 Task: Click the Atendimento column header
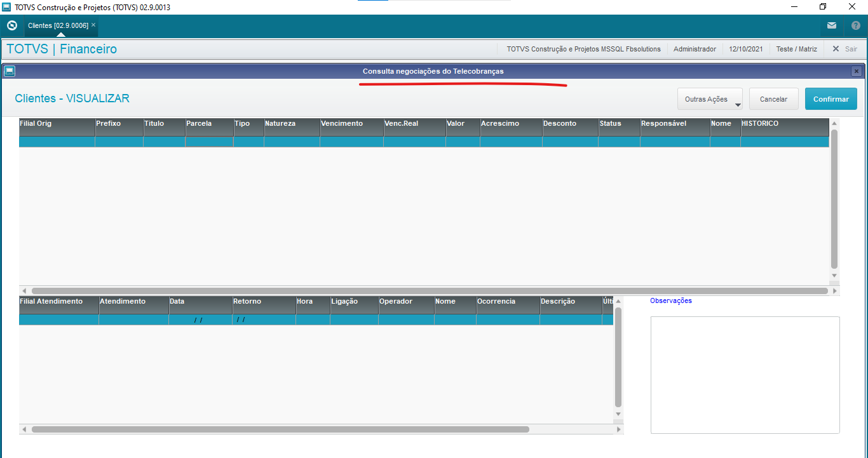(x=133, y=305)
